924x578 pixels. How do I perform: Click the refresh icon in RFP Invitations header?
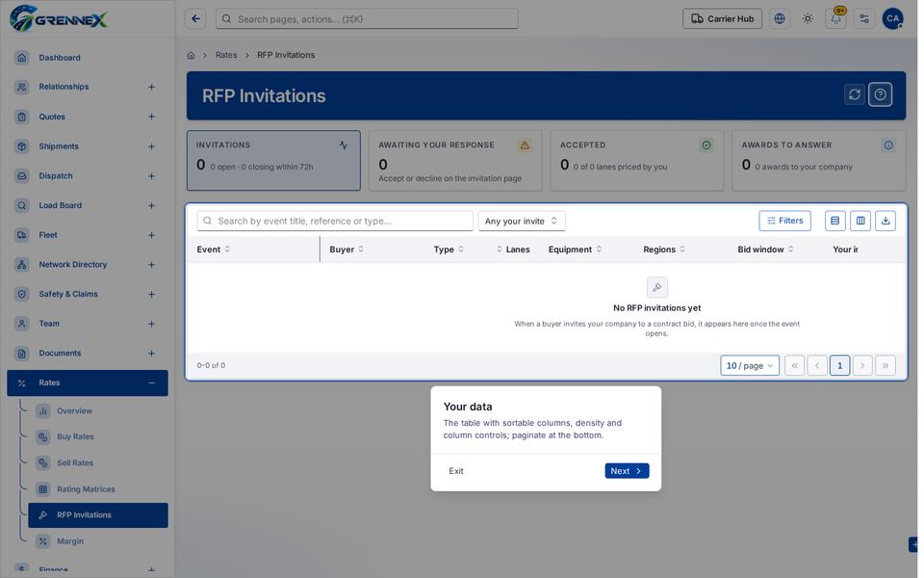coord(854,94)
